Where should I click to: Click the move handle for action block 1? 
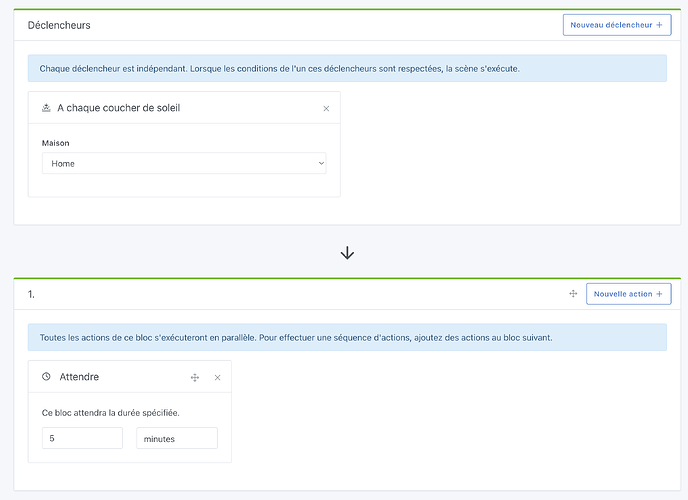pos(573,294)
